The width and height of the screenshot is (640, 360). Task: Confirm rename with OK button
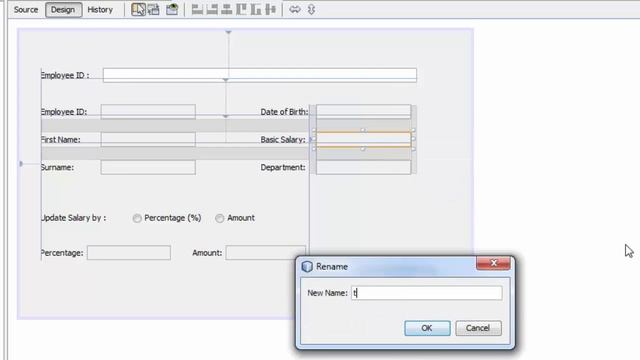[427, 328]
